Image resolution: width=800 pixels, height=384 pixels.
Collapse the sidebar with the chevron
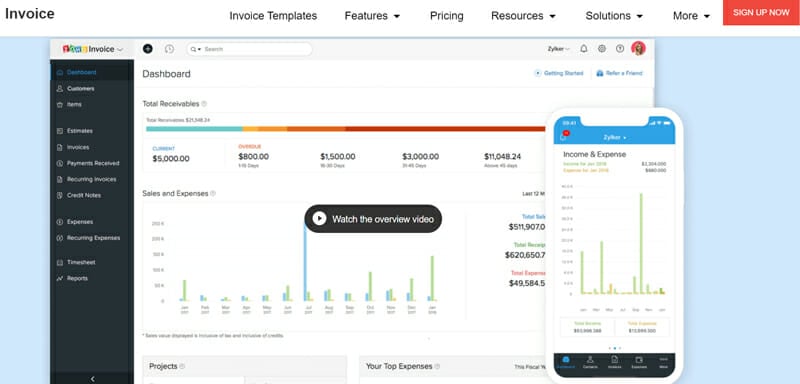pyautogui.click(x=92, y=379)
